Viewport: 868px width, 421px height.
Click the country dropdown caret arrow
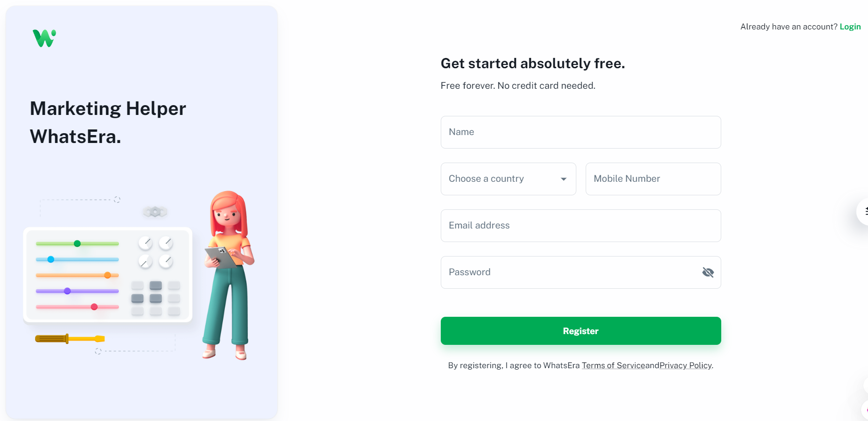pyautogui.click(x=564, y=179)
